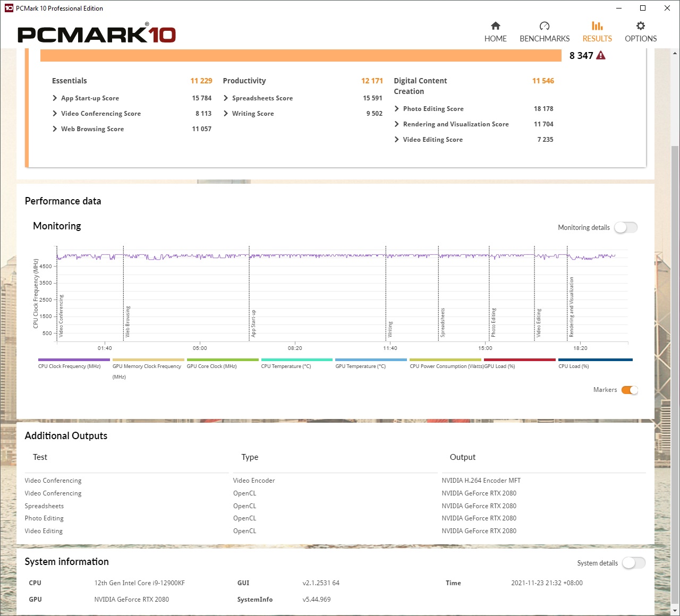
Task: Click the Digital Content Creation heading
Action: coord(420,86)
